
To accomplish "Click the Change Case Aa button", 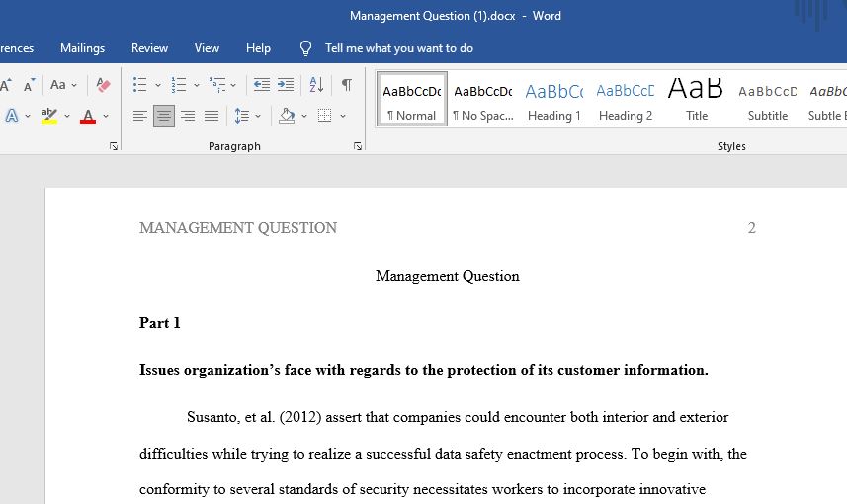I will 57,85.
